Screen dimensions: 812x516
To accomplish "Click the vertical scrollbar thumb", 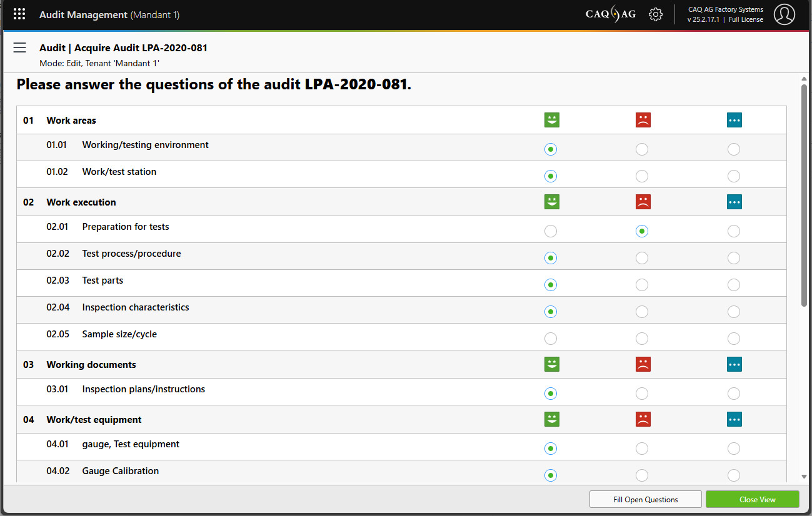I will 804,194.
